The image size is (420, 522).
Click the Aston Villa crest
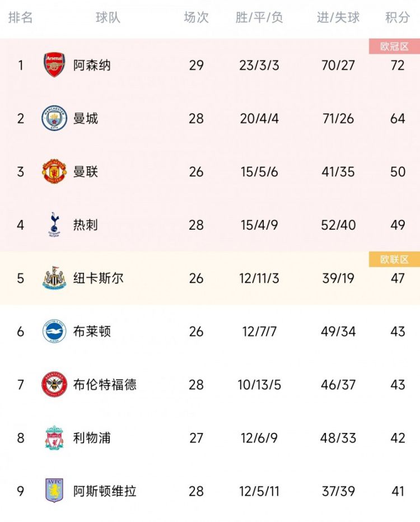pyautogui.click(x=55, y=491)
